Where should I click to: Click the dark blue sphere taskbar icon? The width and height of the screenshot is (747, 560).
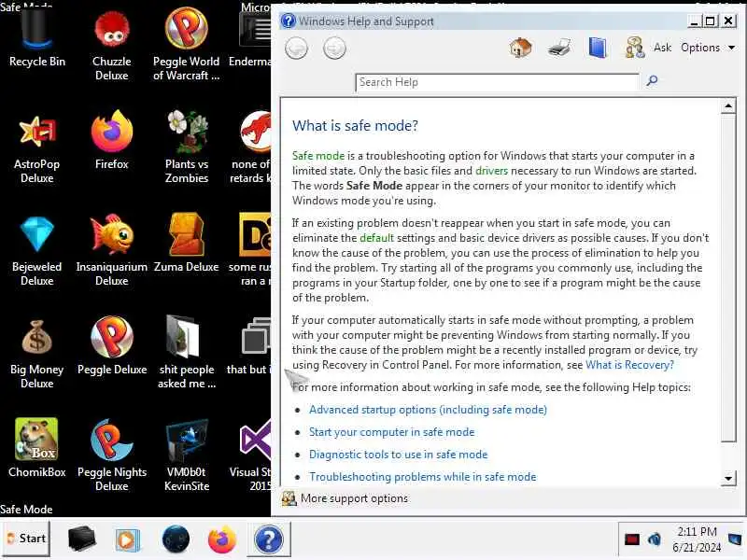point(176,539)
